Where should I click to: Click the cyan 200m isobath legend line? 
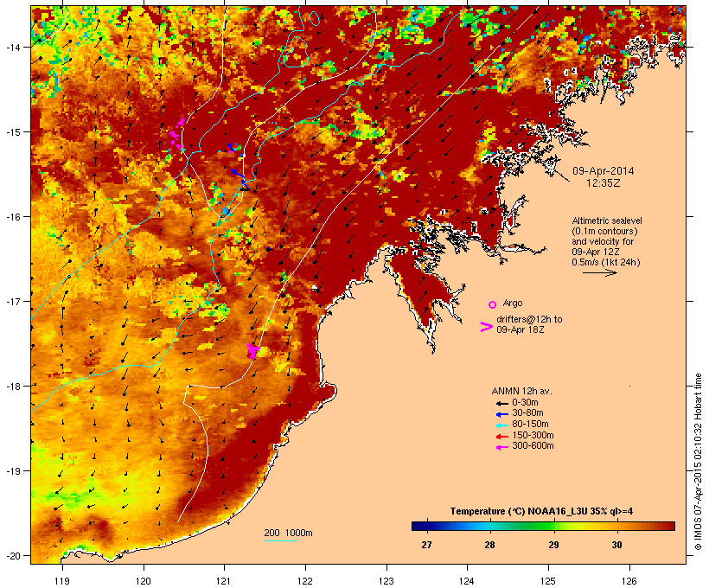(x=280, y=540)
